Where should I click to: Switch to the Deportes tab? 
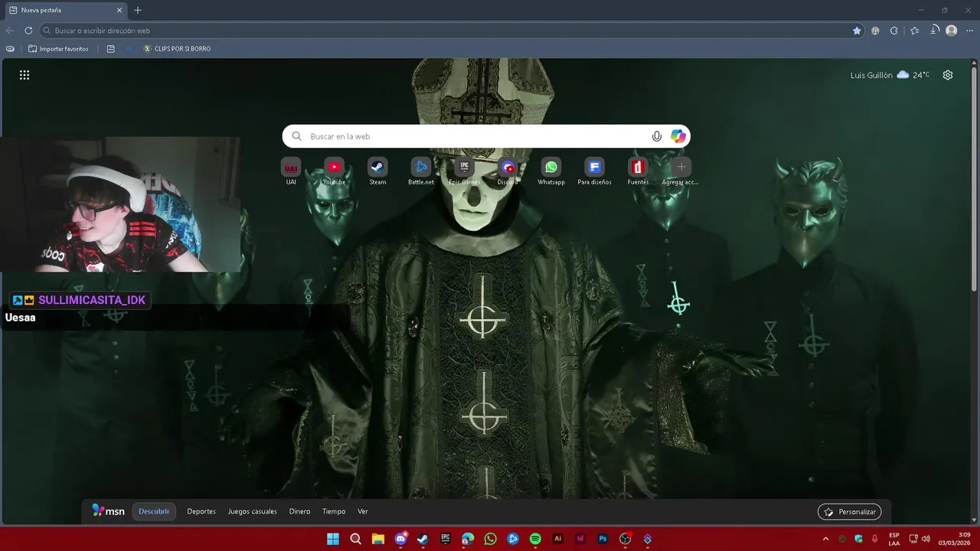tap(201, 511)
